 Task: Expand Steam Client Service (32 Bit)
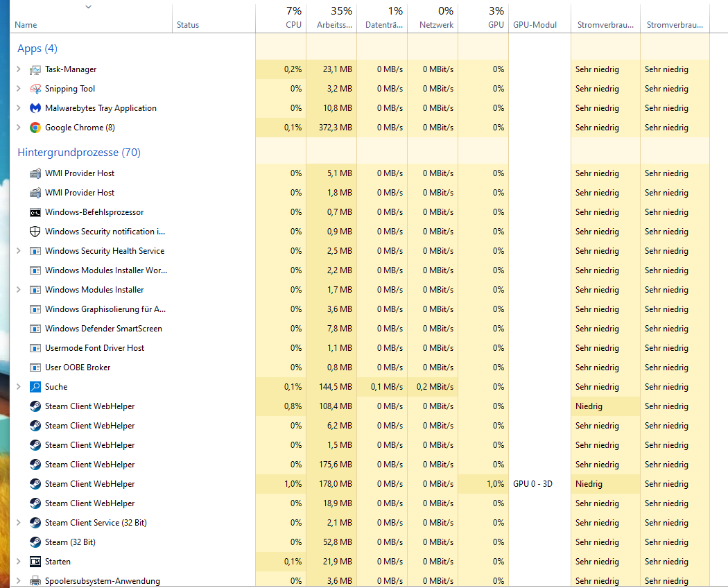[x=19, y=523]
